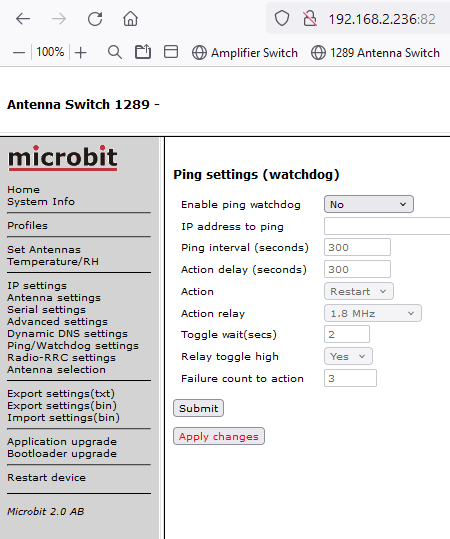Reload the page with the refresh icon

tap(95, 19)
